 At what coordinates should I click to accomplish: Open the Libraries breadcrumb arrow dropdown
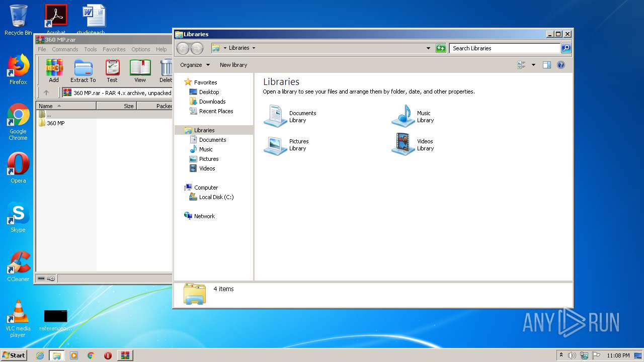click(254, 48)
